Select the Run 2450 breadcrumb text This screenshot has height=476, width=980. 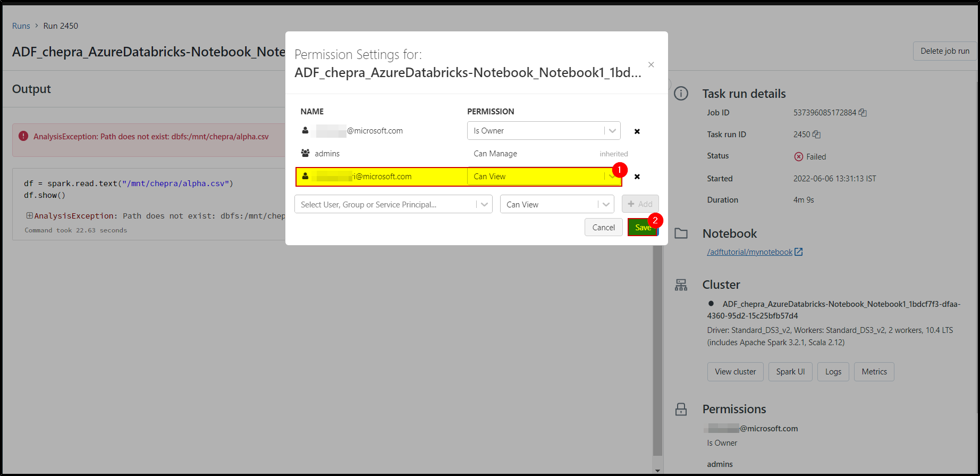[61, 26]
